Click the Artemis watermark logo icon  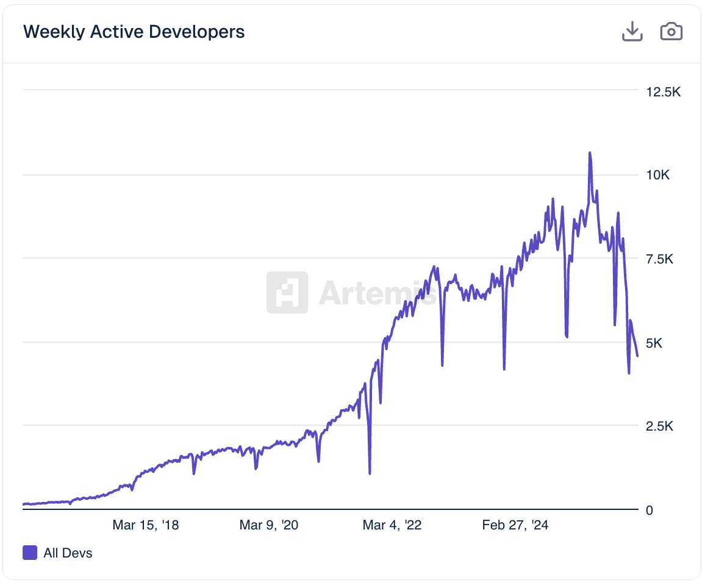(x=287, y=292)
